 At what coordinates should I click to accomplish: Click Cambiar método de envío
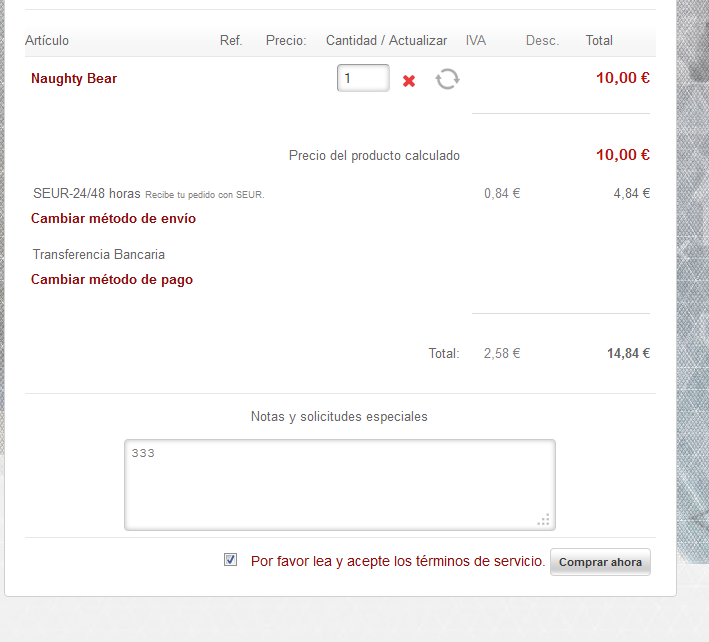click(x=113, y=218)
